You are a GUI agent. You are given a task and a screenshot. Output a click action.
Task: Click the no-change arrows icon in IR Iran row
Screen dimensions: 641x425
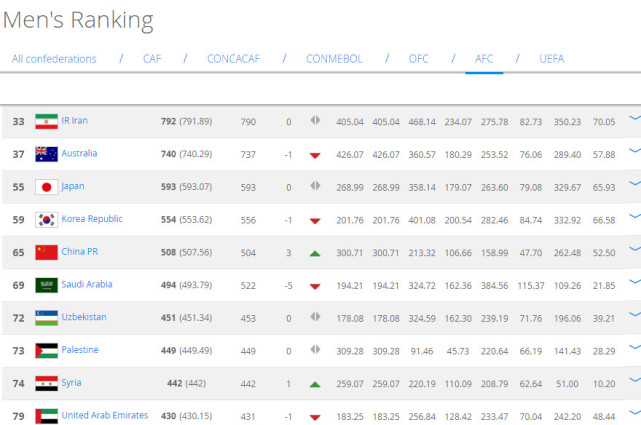[x=315, y=120]
